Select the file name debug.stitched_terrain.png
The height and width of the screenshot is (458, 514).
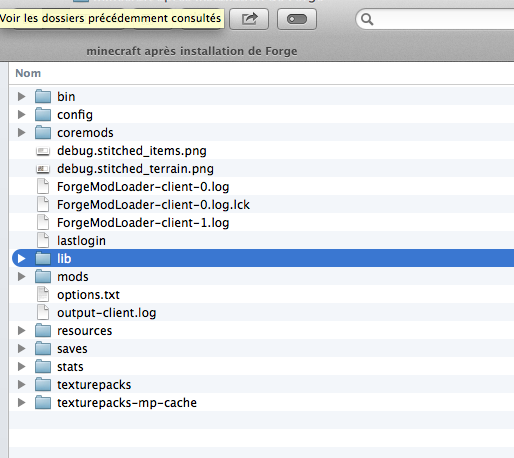click(135, 169)
